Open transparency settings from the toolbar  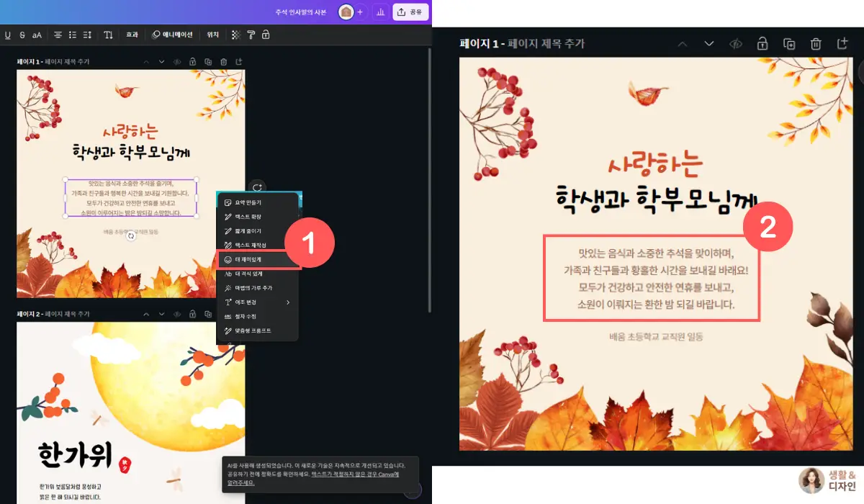(x=235, y=34)
